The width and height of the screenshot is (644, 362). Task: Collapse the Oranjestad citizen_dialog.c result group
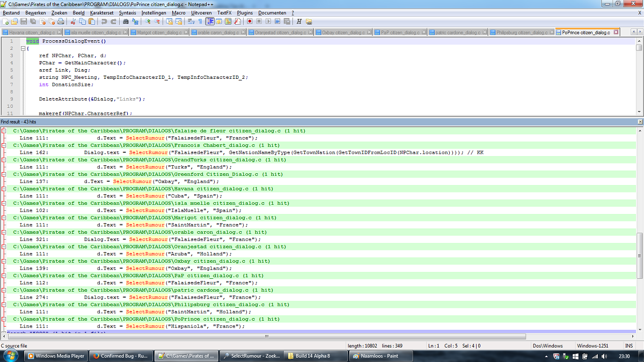click(3, 246)
